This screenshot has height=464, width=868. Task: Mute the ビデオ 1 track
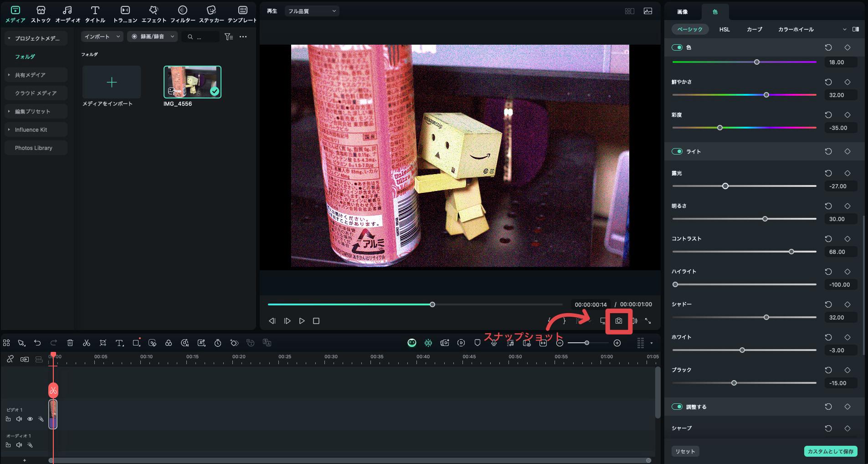19,419
